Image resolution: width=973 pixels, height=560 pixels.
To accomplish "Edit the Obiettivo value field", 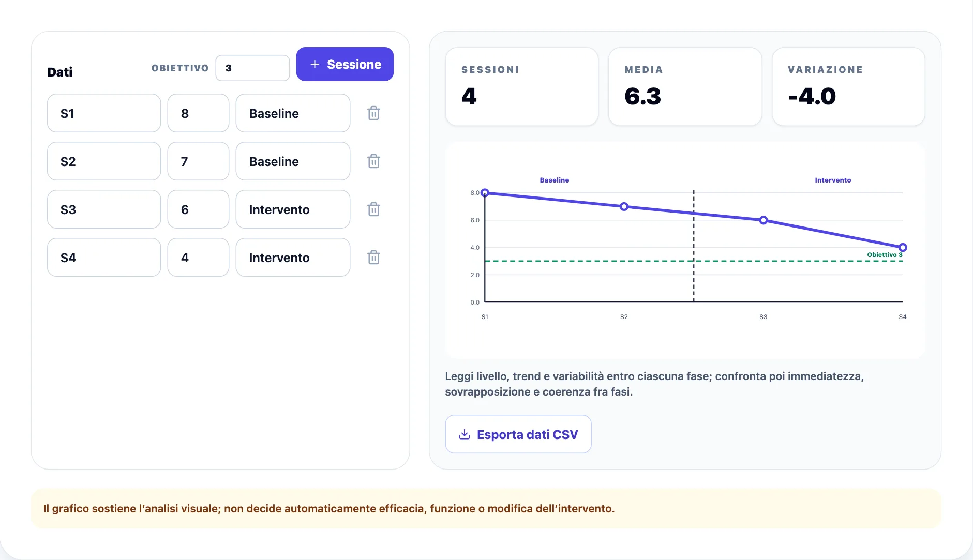I will point(252,68).
